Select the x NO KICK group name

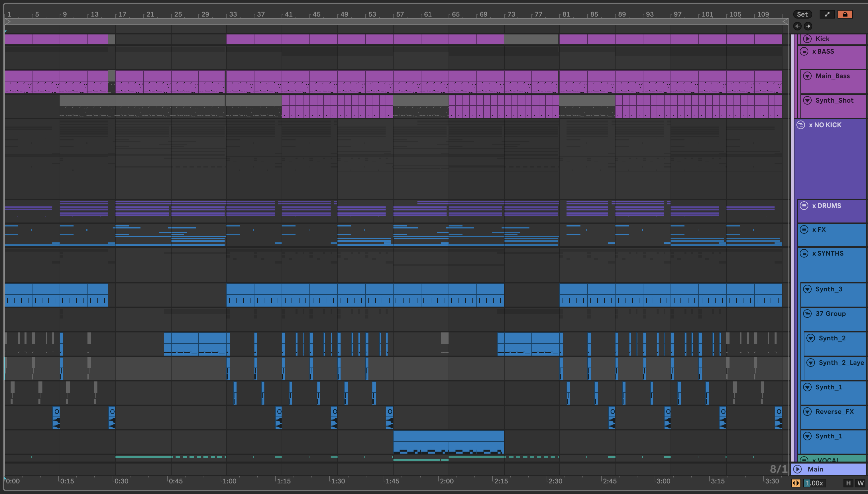pos(825,125)
